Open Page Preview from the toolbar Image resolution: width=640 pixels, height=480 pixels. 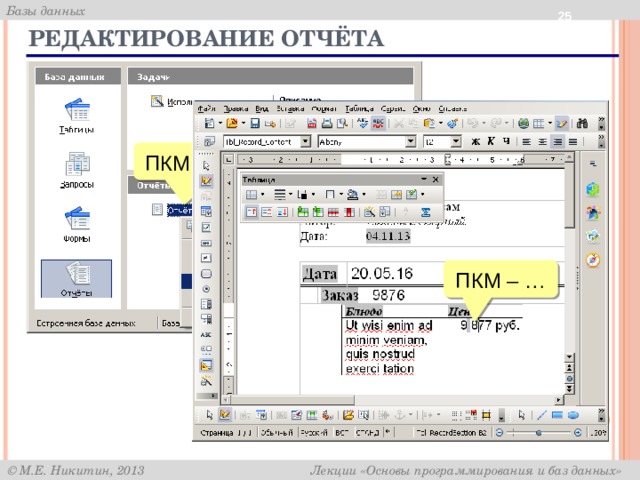[342, 123]
